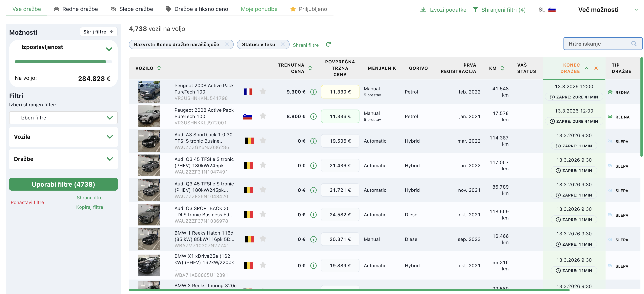
Task: Click search magnifier in Hitro iskanje
Action: pos(633,44)
